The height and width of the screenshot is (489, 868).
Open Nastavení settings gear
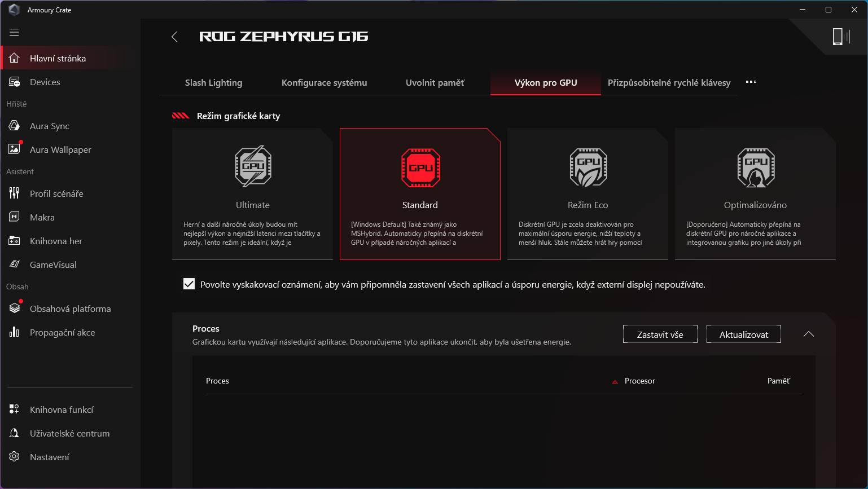coord(15,457)
